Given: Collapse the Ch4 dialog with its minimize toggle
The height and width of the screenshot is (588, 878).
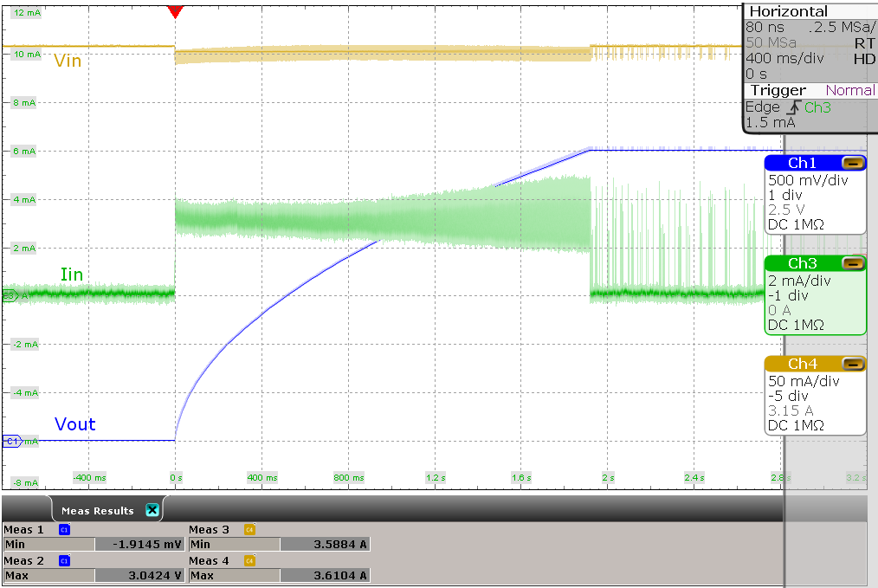Looking at the screenshot, I should click(855, 363).
